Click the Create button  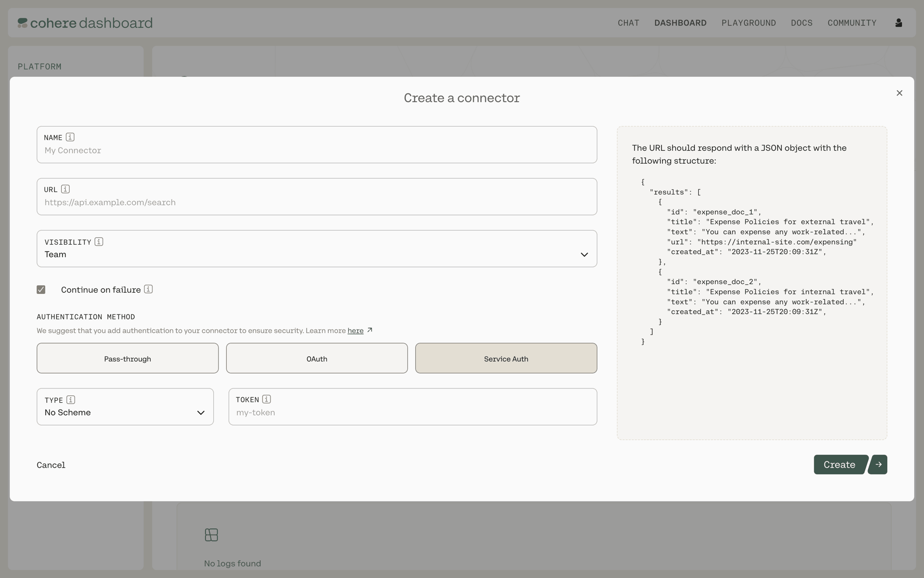[x=840, y=464]
